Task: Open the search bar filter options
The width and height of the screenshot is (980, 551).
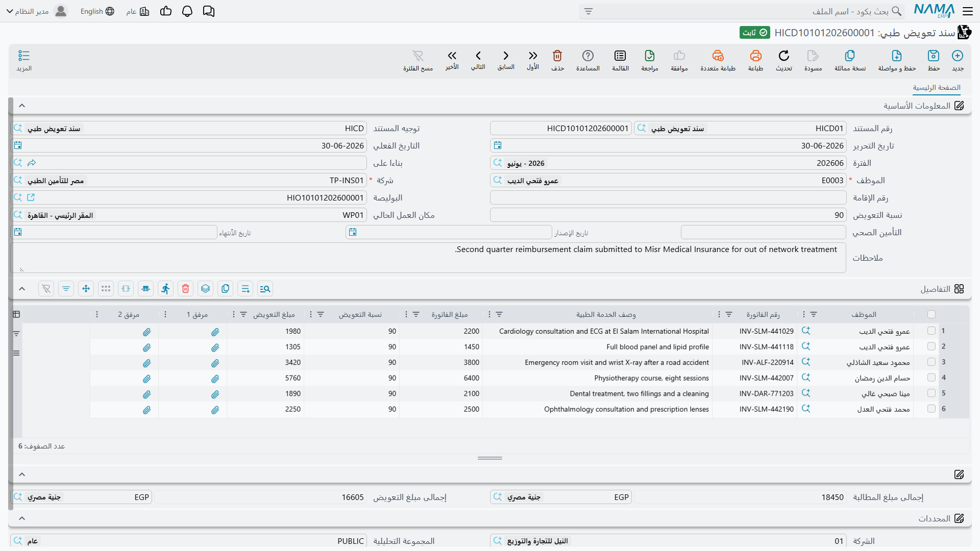Action: click(589, 11)
